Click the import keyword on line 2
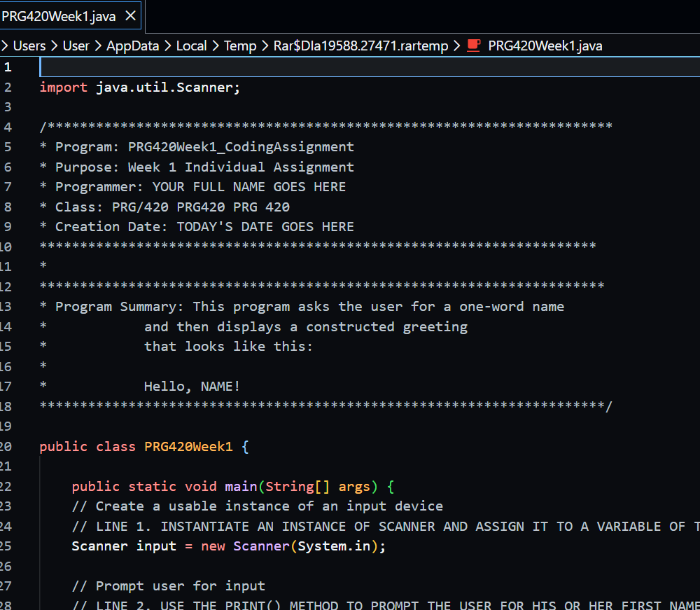 pyautogui.click(x=64, y=88)
